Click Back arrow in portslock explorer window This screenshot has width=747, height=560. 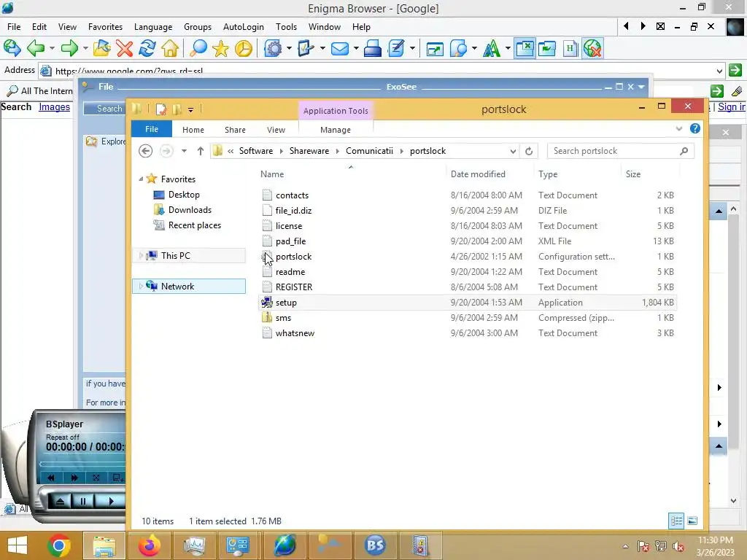[146, 151]
